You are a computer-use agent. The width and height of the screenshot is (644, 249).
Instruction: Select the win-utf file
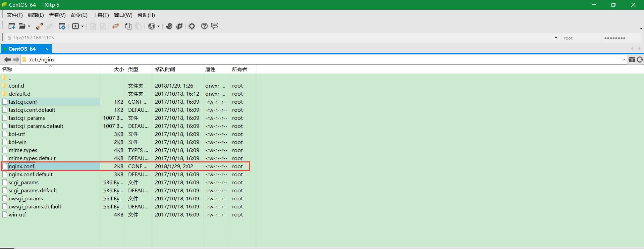point(17,215)
